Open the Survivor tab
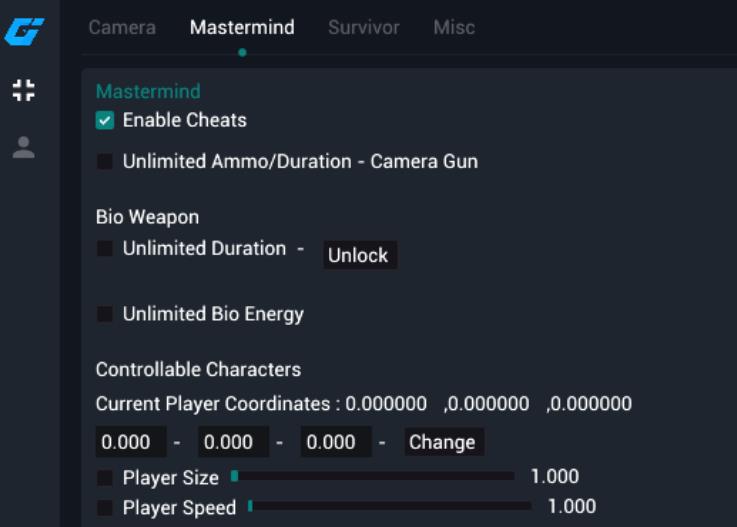The image size is (737, 527). [x=364, y=28]
